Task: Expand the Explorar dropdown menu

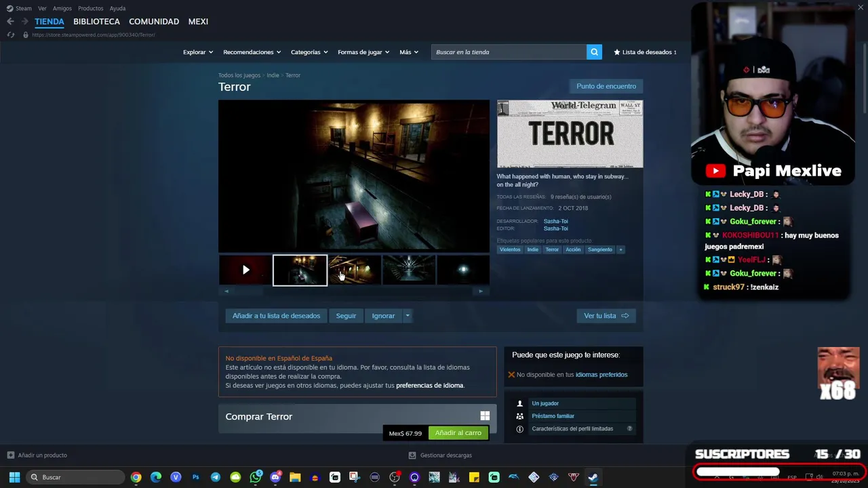Action: 198,52
